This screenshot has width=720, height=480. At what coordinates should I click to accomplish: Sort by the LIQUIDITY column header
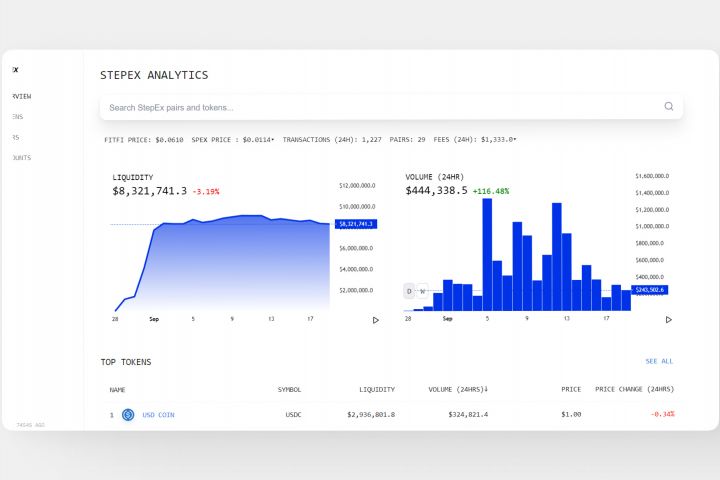point(377,390)
